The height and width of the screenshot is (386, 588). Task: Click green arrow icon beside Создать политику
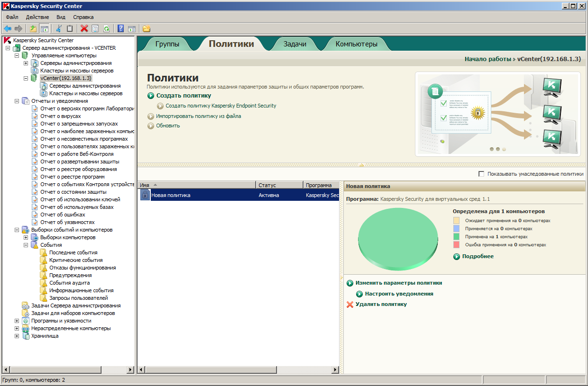click(x=151, y=96)
